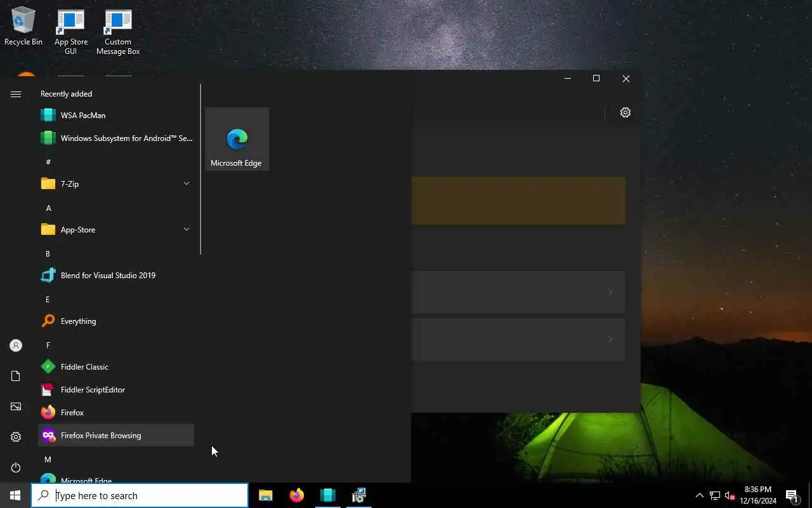Open Documents from Start sidebar

click(x=16, y=376)
